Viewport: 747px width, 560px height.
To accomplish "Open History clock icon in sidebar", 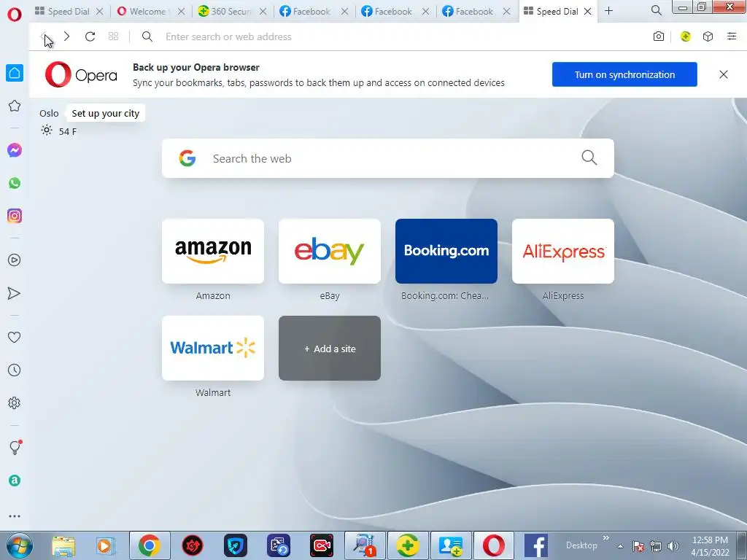I will (x=15, y=370).
